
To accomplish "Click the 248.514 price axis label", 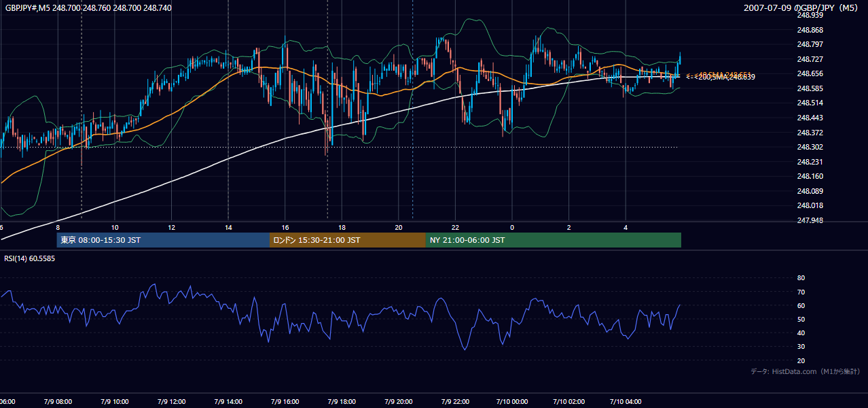I will tap(810, 103).
